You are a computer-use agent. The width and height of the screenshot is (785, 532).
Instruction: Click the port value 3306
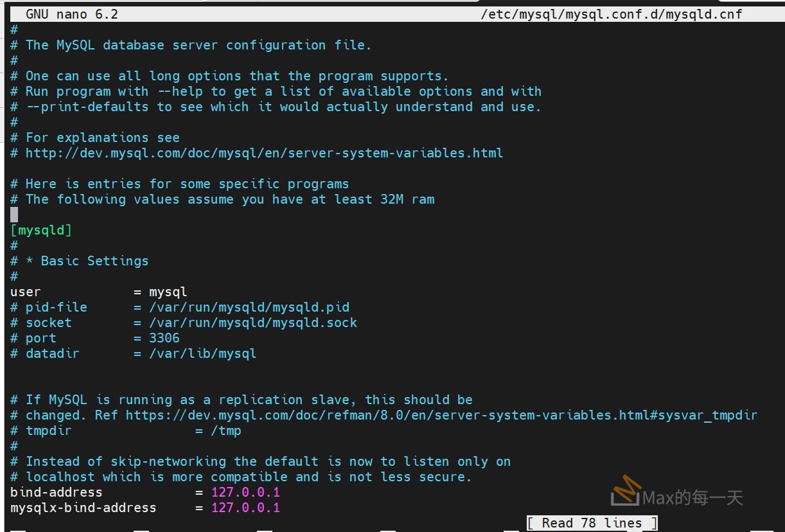click(x=164, y=338)
